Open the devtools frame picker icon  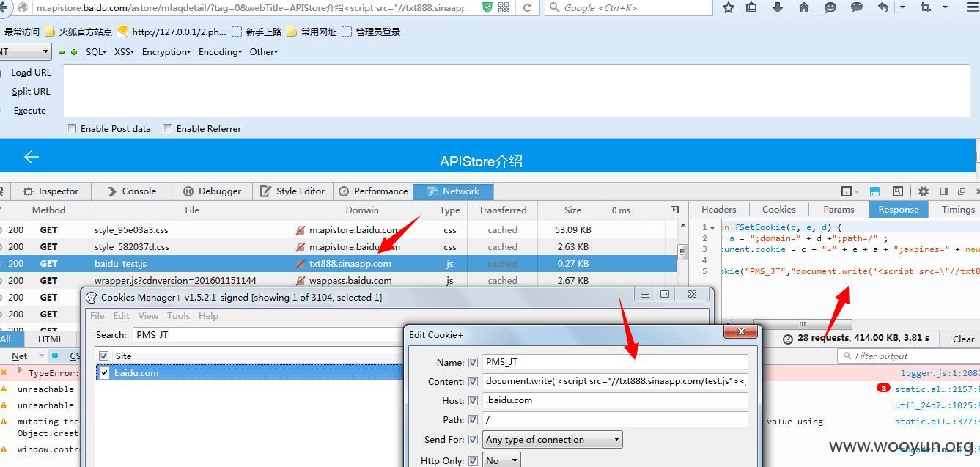click(847, 191)
